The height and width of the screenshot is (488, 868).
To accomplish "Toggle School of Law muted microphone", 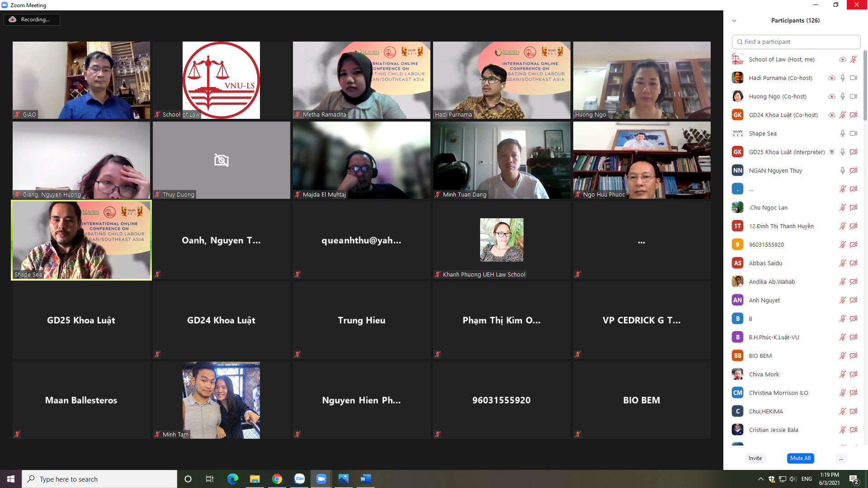I will point(854,59).
